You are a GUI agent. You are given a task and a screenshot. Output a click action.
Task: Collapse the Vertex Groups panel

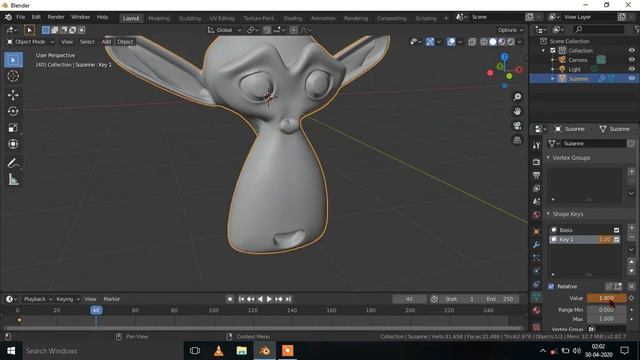pyautogui.click(x=548, y=158)
